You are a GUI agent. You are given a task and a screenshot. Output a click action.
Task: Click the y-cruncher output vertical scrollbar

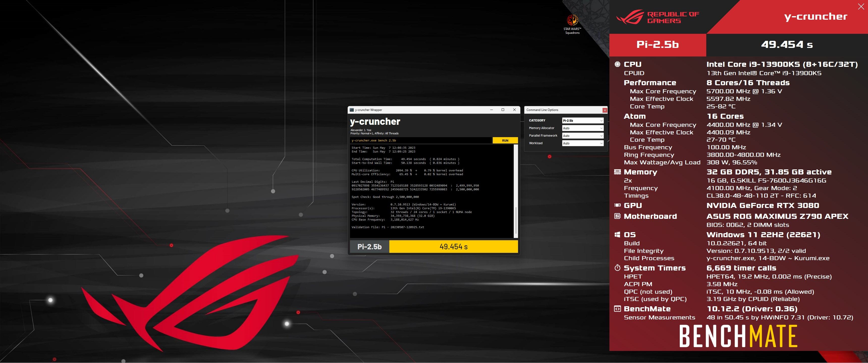516,191
